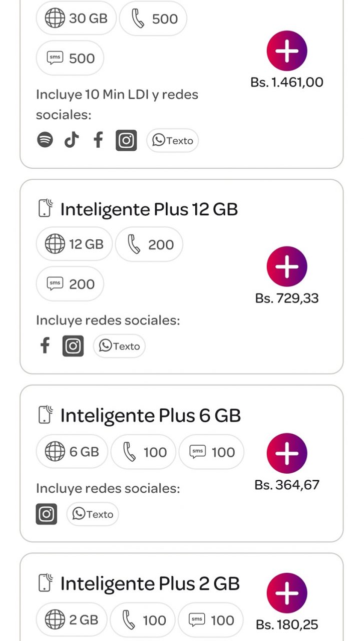
Task: Tap Facebook icon in the 30 GB plan
Action: point(98,140)
